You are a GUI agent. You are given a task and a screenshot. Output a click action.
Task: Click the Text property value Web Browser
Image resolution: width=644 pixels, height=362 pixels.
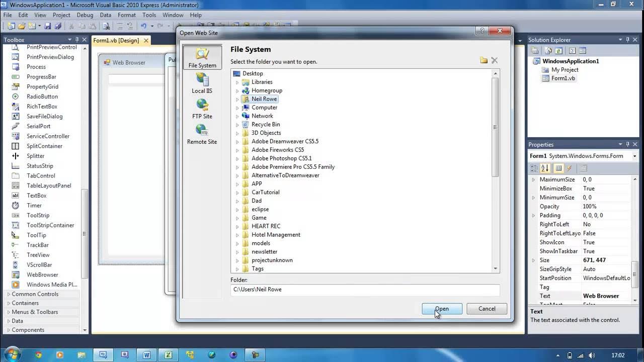(x=601, y=296)
